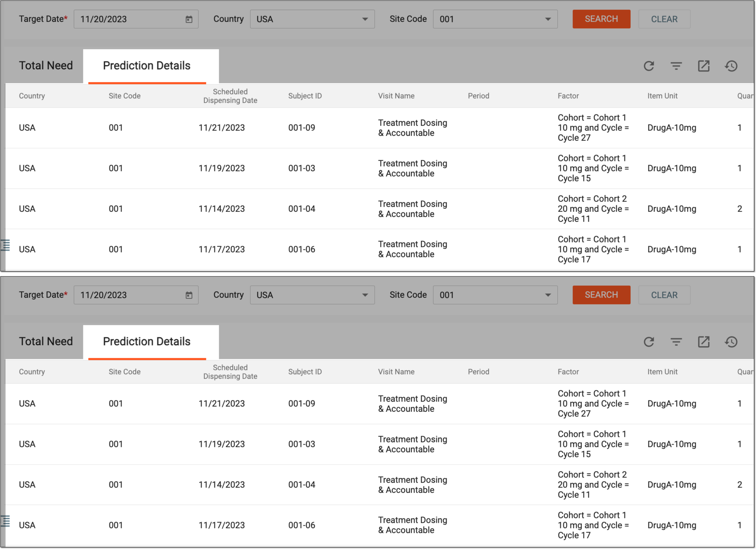Image resolution: width=756 pixels, height=549 pixels.
Task: Click the Target Date field in the upper panel
Action: (136, 19)
